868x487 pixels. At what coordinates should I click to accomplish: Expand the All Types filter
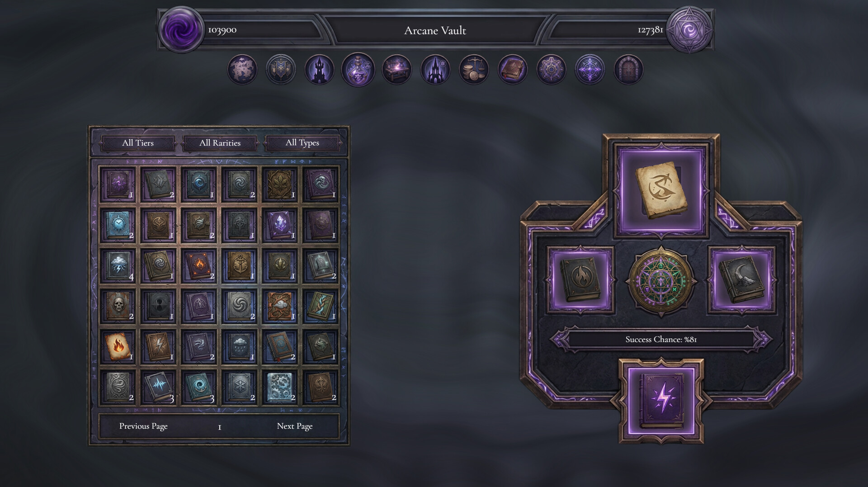tap(302, 143)
